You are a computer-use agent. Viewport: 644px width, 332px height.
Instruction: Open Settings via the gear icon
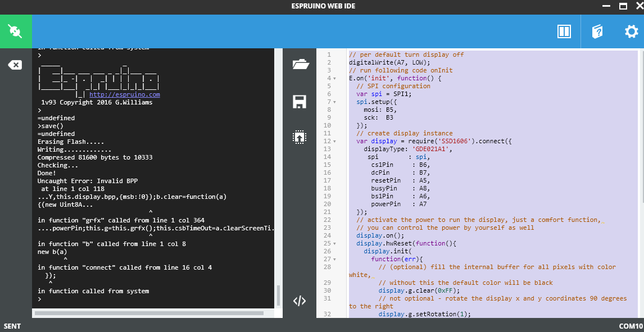point(631,31)
